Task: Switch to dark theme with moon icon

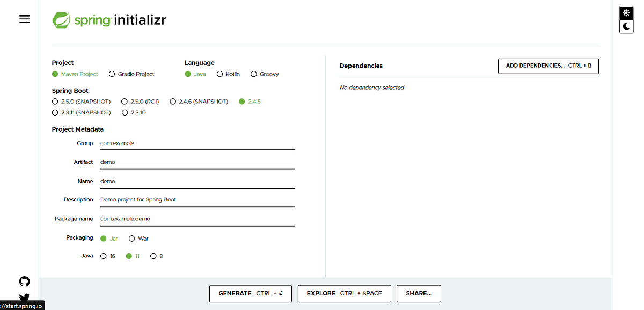Action: tap(626, 26)
